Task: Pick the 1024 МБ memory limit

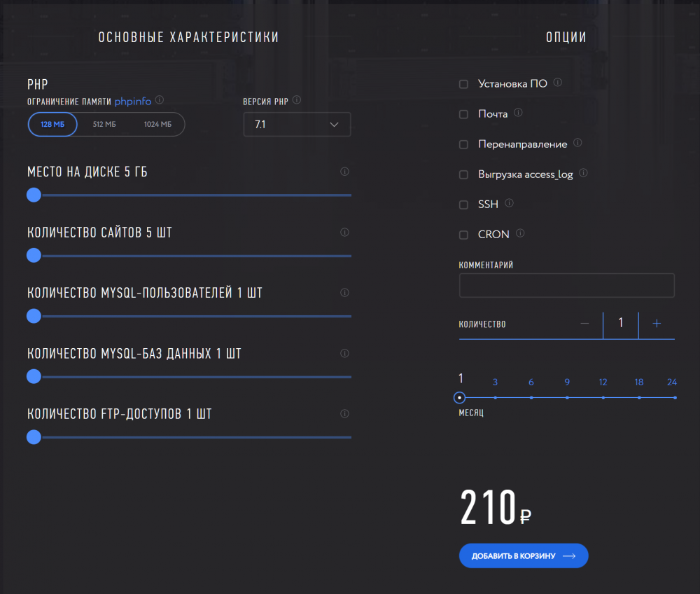Action: pos(157,124)
